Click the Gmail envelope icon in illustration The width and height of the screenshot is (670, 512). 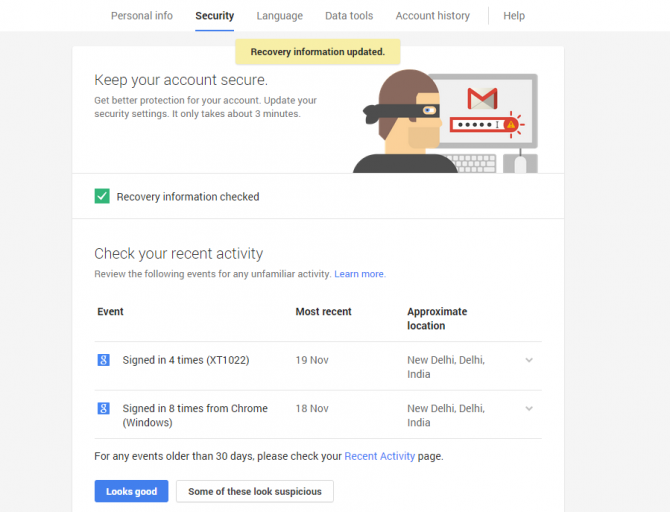click(x=482, y=98)
